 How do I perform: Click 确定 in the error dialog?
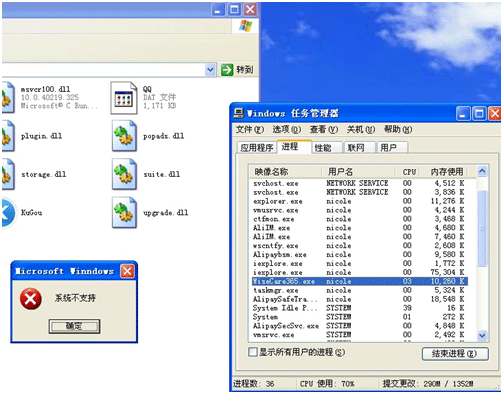pyautogui.click(x=74, y=326)
